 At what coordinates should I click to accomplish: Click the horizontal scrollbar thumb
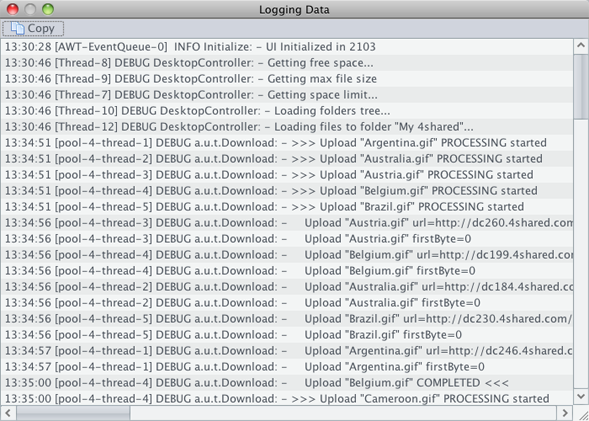(73, 413)
